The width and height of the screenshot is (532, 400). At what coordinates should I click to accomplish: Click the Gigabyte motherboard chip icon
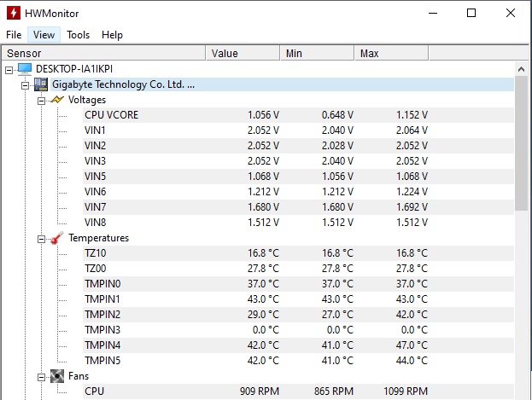[x=41, y=84]
